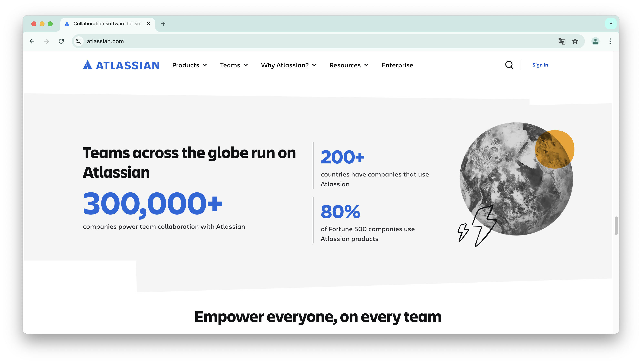Screen dimensions: 642x364
Task: Click the Atlassian logo in header
Action: click(x=121, y=65)
